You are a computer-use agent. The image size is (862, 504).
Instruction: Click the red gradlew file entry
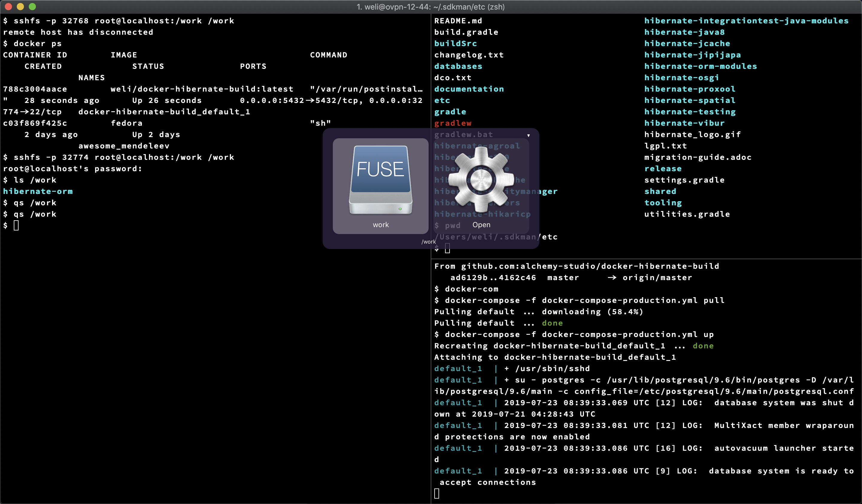coord(453,123)
